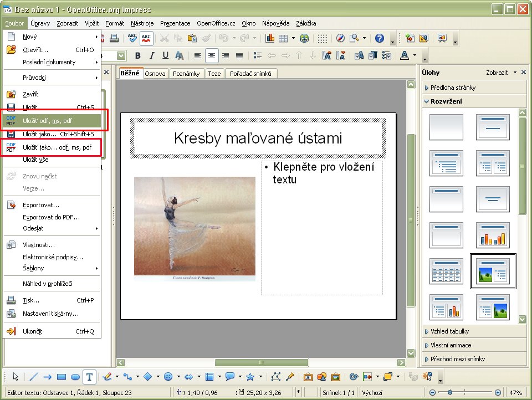
Task: Expand the Předloha stránky section
Action: click(x=474, y=88)
